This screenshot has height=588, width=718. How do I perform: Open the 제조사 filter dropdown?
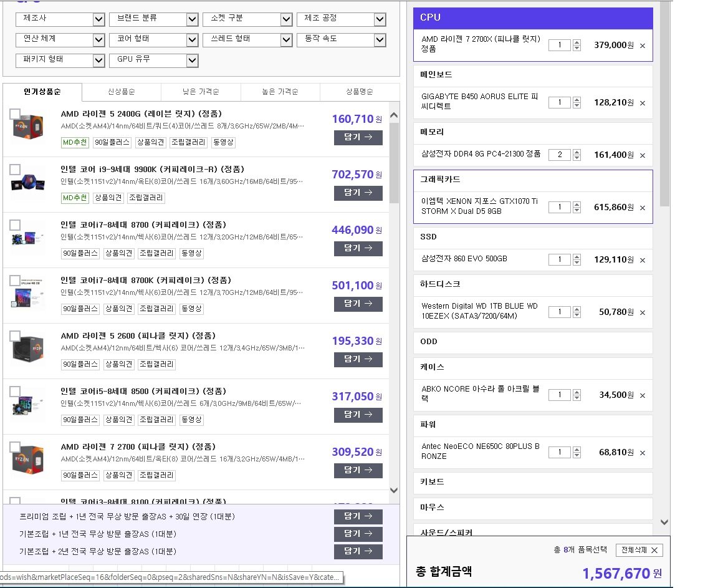[60, 19]
